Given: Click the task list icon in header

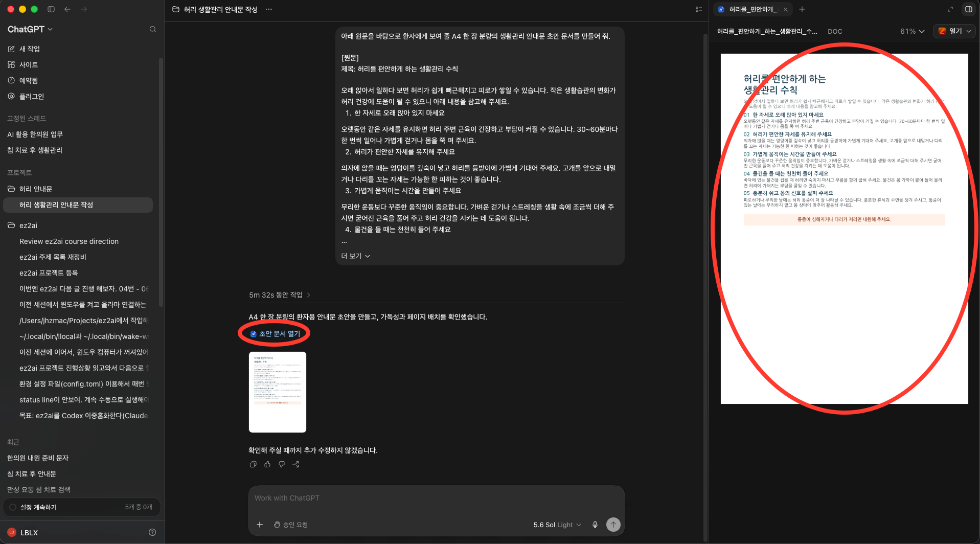Looking at the screenshot, I should click(698, 9).
